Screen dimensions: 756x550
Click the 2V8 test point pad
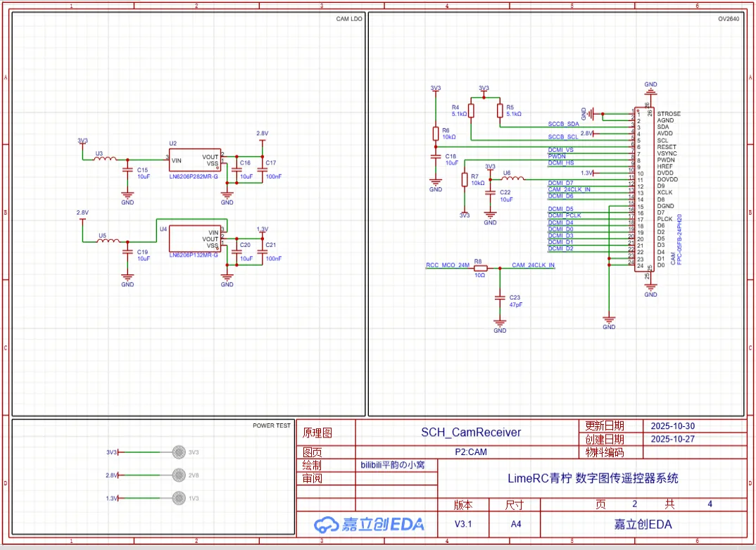tap(179, 475)
